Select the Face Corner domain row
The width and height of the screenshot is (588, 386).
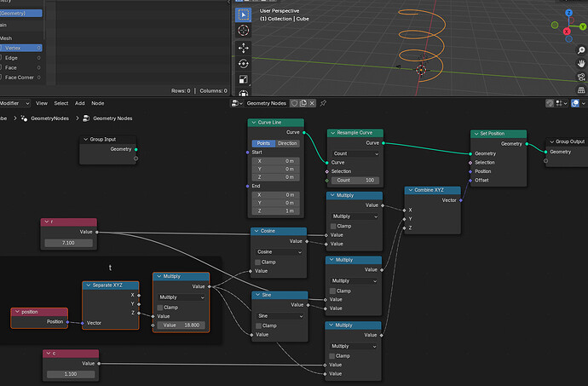[21, 78]
